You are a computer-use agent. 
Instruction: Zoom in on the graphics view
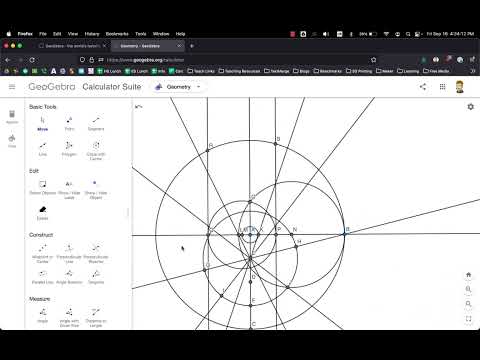click(x=468, y=289)
